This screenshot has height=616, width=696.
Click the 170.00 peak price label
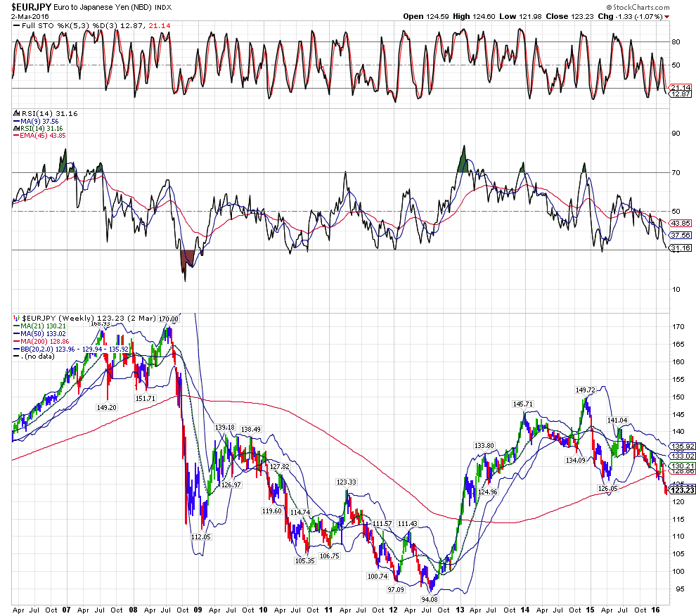[x=169, y=319]
